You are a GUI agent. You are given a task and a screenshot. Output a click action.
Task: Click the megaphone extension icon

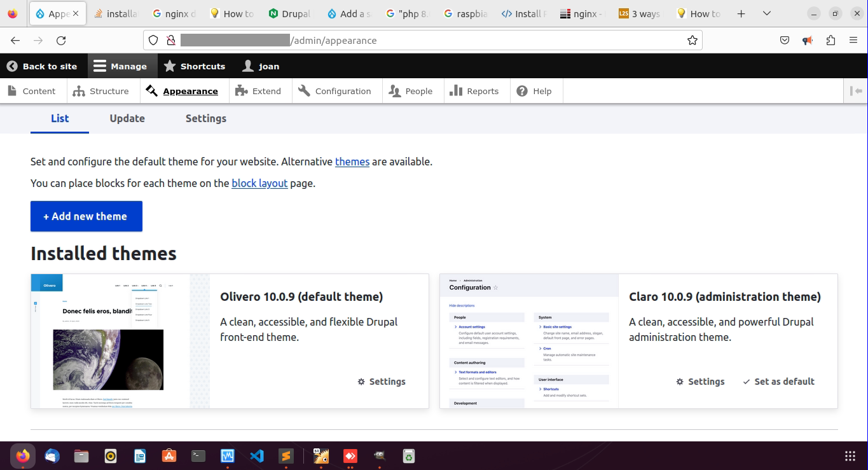click(808, 40)
